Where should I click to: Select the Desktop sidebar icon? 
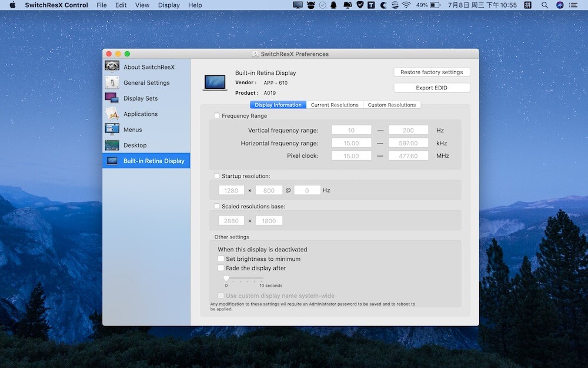point(112,145)
